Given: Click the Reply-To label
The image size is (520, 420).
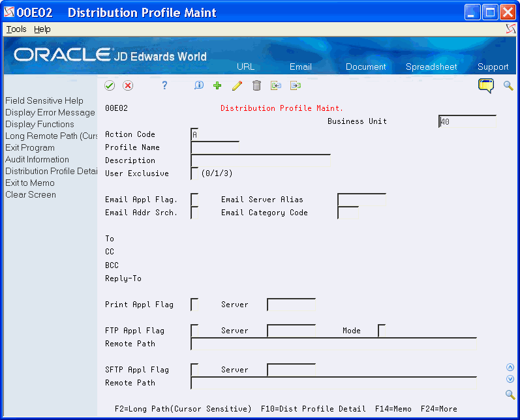Looking at the screenshot, I should 123,278.
